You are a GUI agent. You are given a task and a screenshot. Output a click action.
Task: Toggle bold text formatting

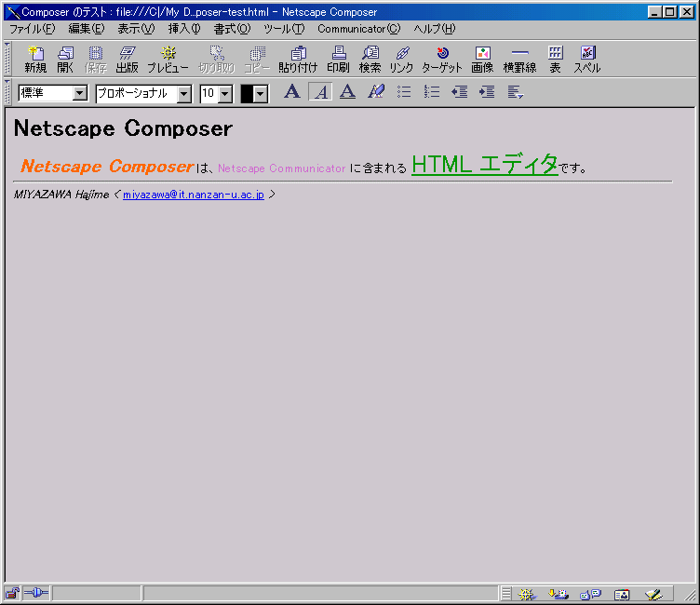292,92
